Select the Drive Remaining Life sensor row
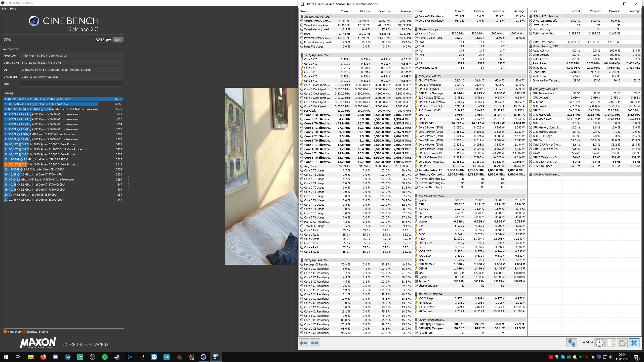644x362 pixels. (x=584, y=21)
